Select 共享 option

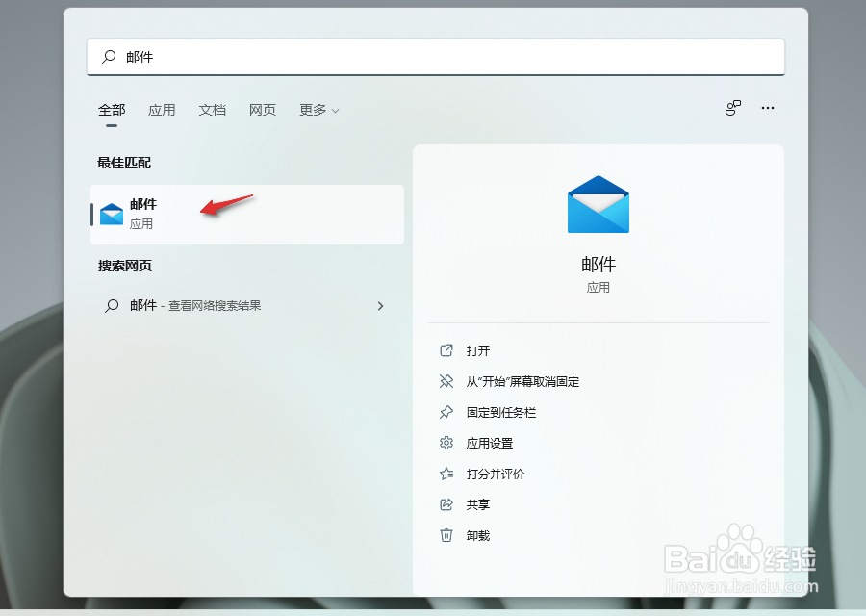point(477,505)
